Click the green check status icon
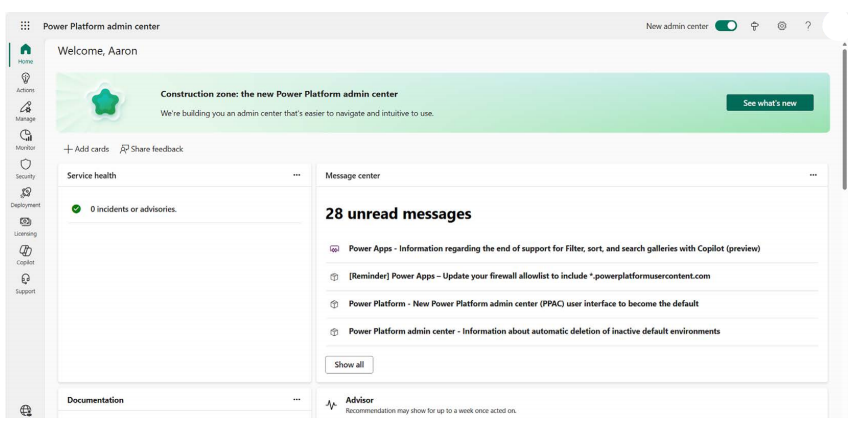Screen dimensions: 863x433 pyautogui.click(x=76, y=209)
